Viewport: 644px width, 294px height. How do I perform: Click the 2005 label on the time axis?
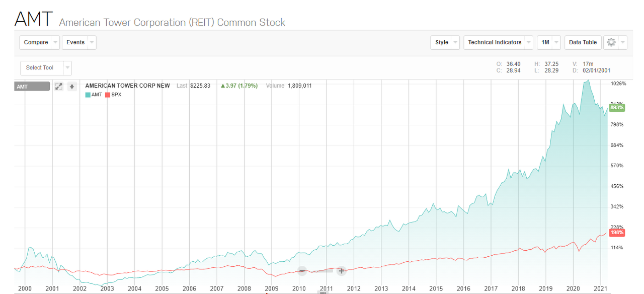coord(162,288)
